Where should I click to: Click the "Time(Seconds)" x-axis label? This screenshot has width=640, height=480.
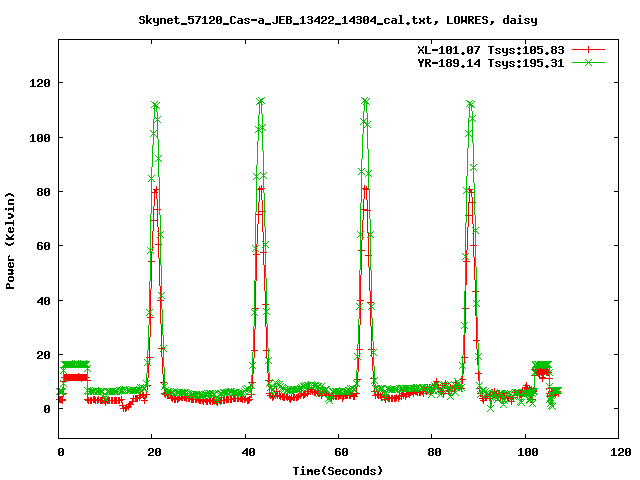338,471
